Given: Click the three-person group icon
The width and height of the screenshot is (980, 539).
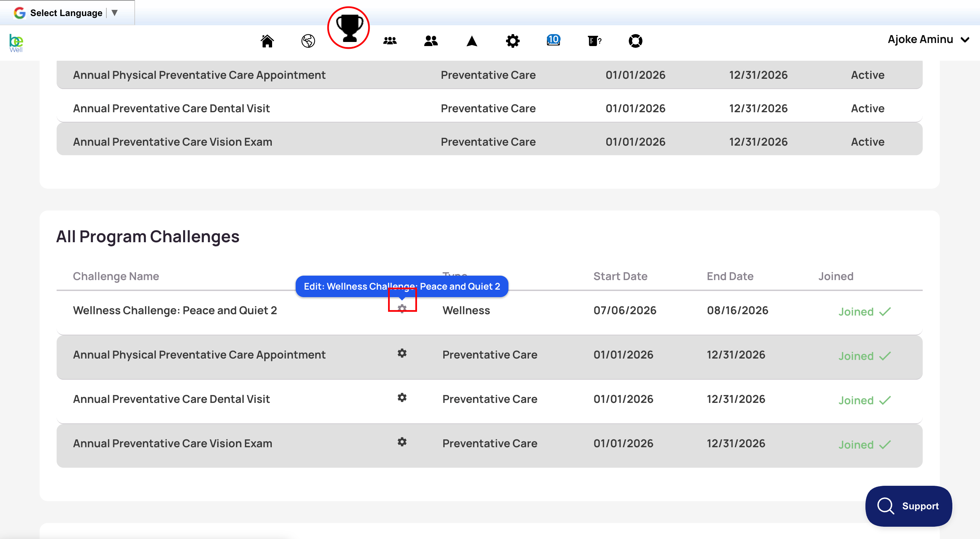Looking at the screenshot, I should click(390, 41).
